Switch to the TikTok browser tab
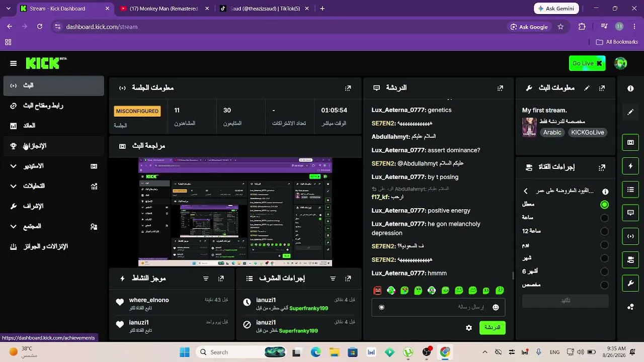 click(x=265, y=9)
